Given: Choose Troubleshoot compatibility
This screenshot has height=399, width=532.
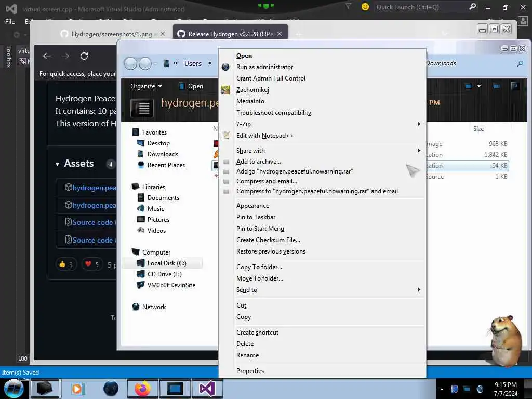Looking at the screenshot, I should tap(273, 113).
